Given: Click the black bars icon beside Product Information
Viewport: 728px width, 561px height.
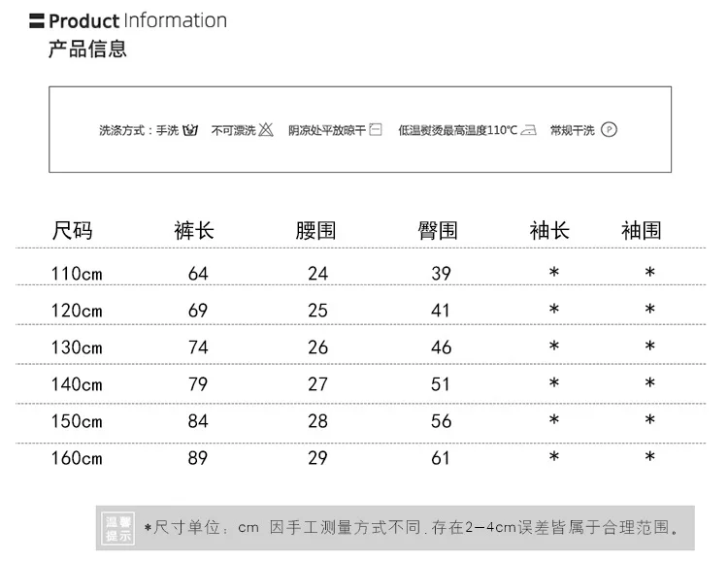Looking at the screenshot, I should (37, 21).
